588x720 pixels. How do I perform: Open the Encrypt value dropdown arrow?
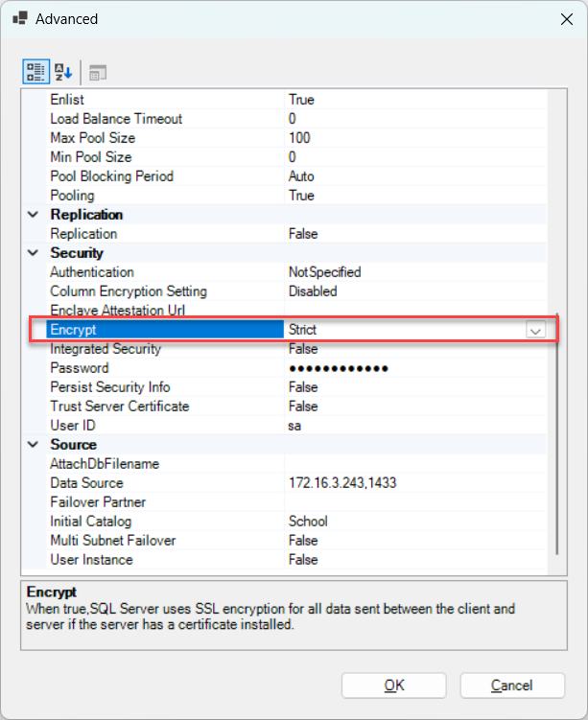535,330
